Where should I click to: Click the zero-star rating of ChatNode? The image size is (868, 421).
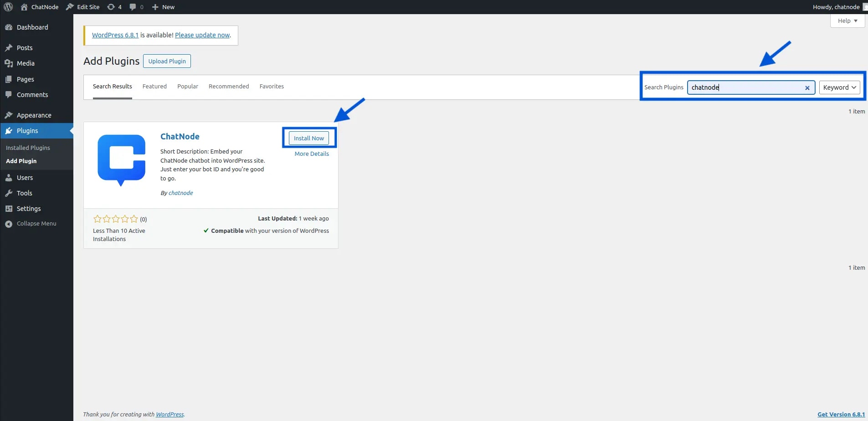pos(115,219)
